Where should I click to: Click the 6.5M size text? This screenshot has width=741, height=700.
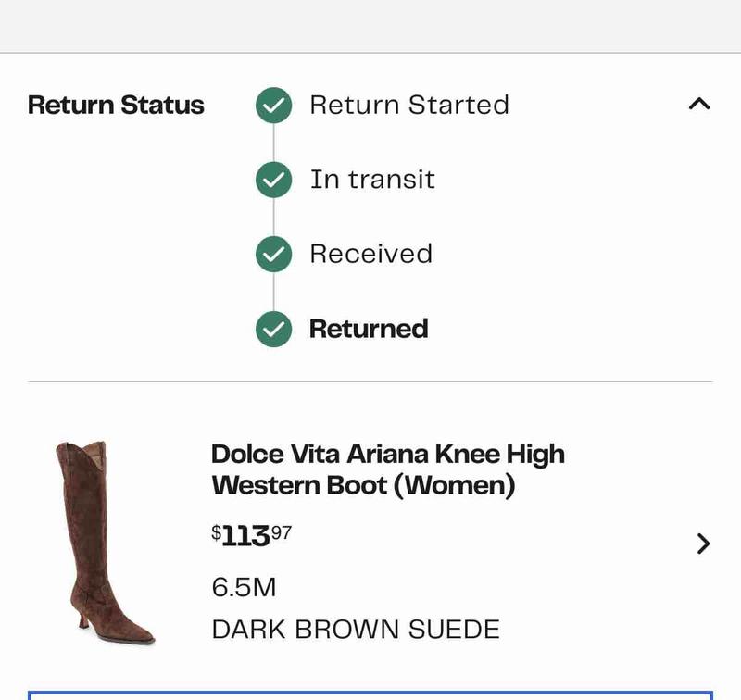coord(244,587)
